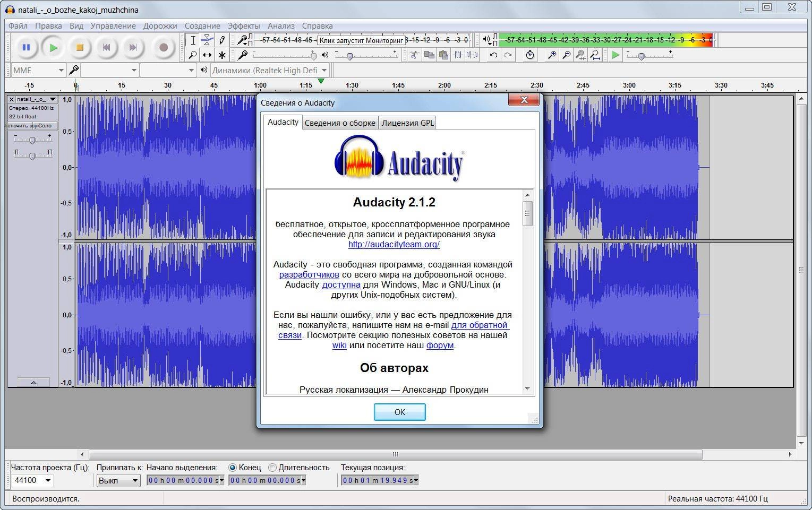Undo the last action
Viewport: 812px width, 510px height.
coord(493,55)
